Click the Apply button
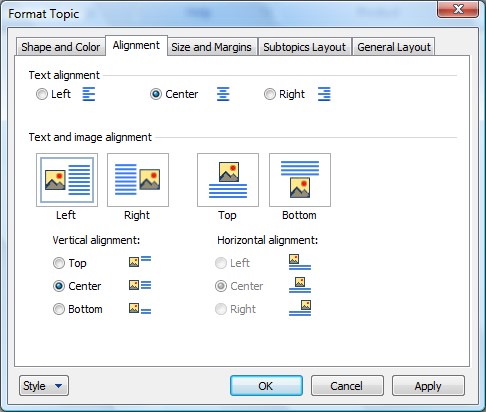 [428, 386]
